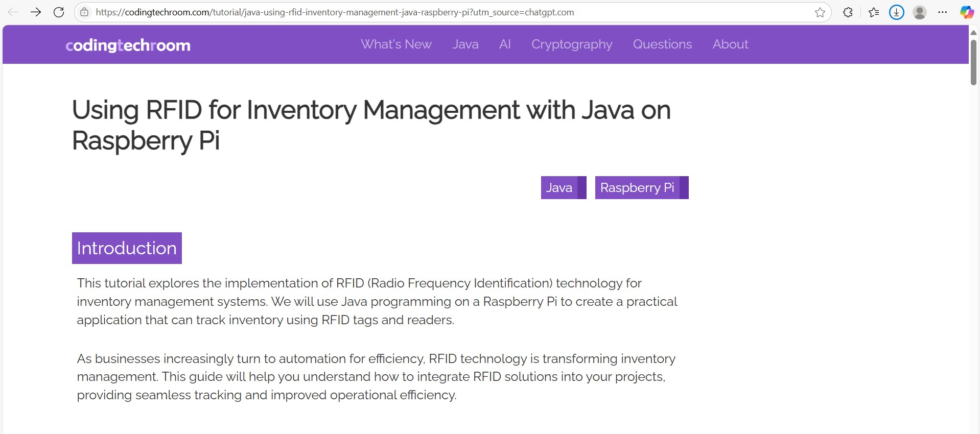
Task: Visit the About page link
Action: 730,44
